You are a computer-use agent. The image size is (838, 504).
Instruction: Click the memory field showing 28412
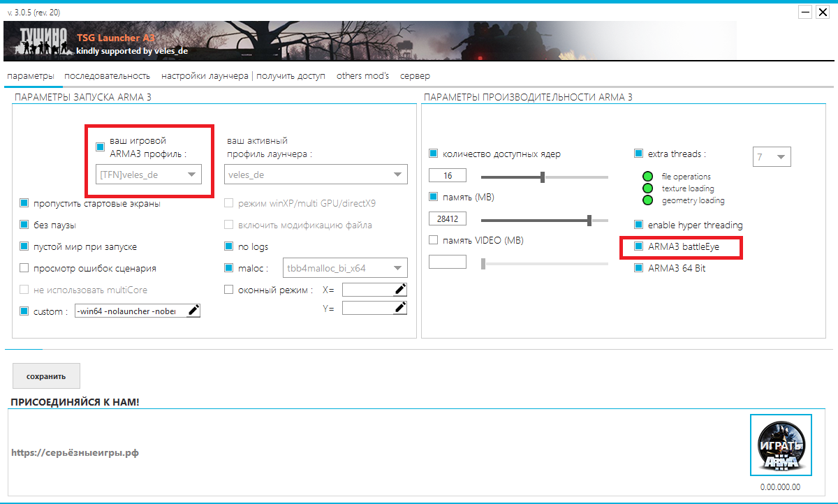[x=447, y=219]
